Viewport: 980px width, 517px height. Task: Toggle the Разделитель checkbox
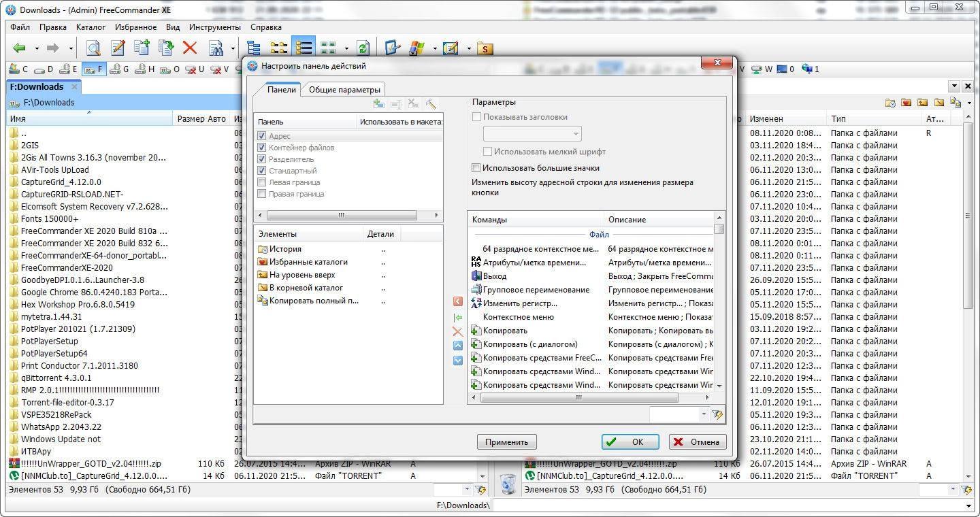(x=262, y=159)
